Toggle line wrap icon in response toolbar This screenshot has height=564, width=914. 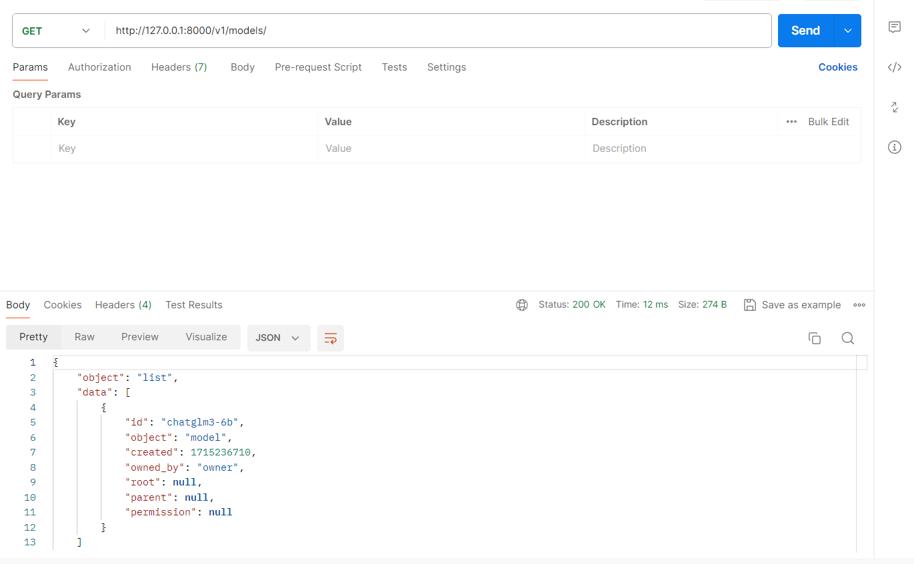tap(331, 338)
